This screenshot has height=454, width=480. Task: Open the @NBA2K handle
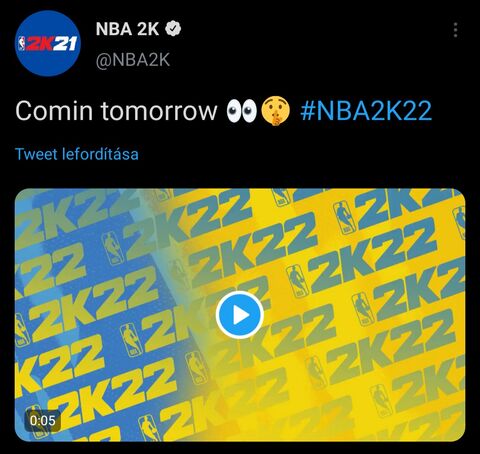[x=133, y=60]
